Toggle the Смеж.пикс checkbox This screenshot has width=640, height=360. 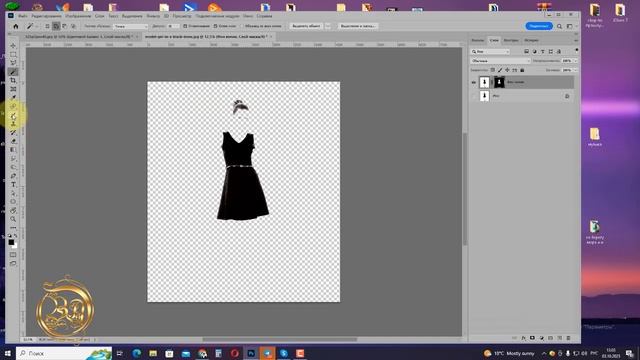pos(215,26)
